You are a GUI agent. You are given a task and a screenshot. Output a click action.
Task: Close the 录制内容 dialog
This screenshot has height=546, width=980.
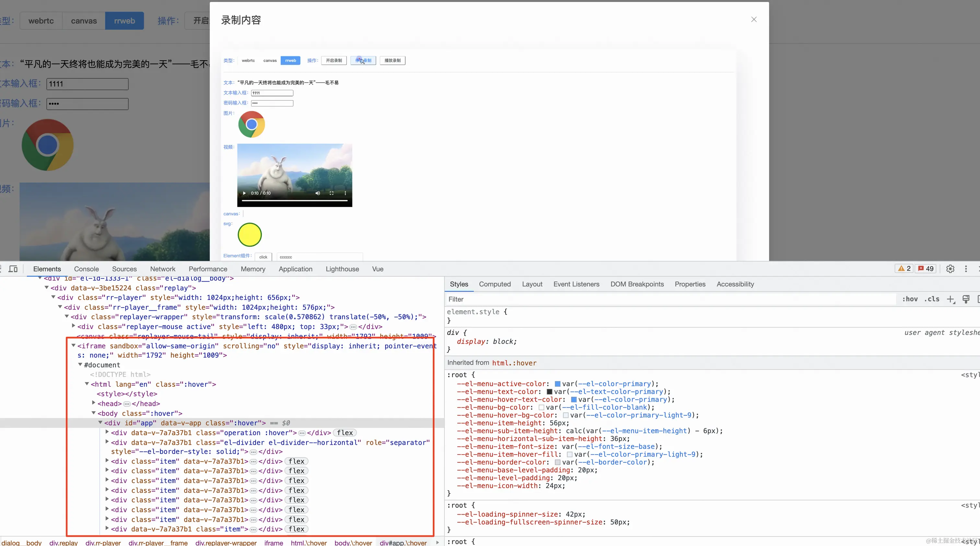pyautogui.click(x=754, y=19)
